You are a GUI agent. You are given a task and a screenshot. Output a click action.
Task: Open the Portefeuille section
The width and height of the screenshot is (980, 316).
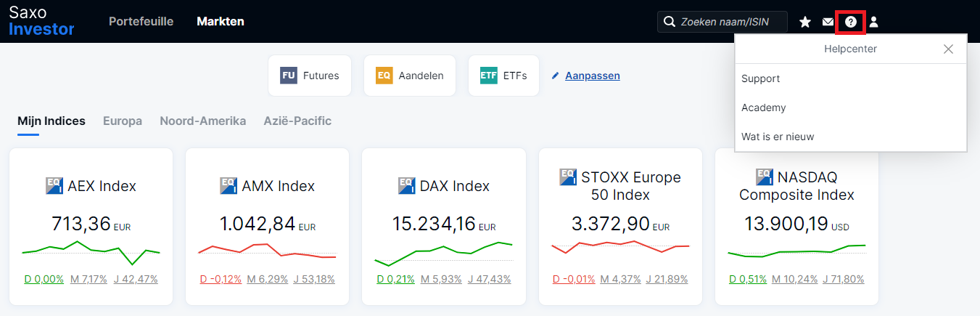coord(141,22)
